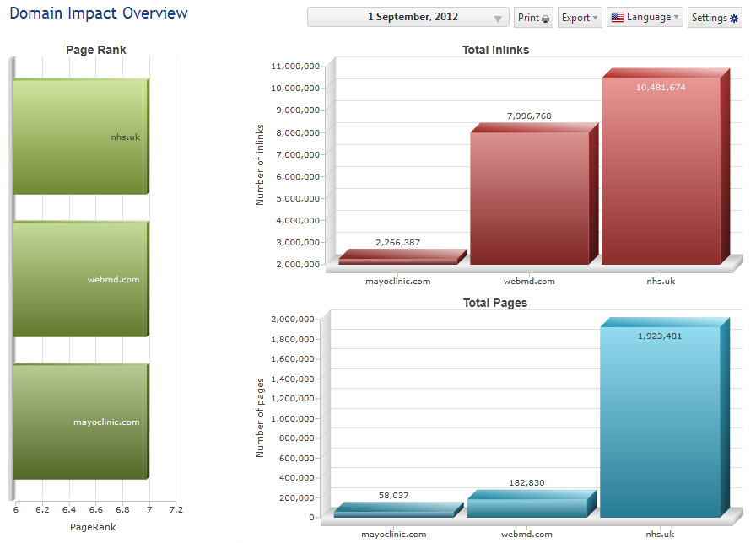Click the mayoclinic.com red Total Inlinks bar

[x=397, y=261]
